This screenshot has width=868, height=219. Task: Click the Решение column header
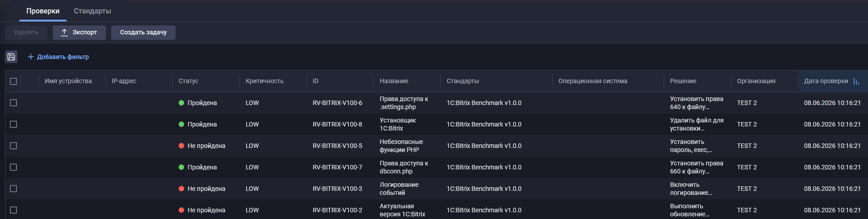[683, 81]
